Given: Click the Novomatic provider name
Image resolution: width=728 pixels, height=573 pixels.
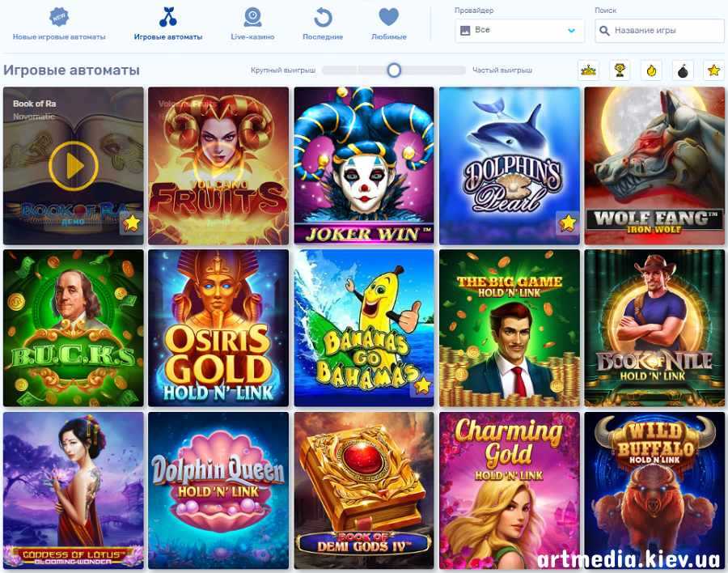Looking at the screenshot, I should [34, 117].
